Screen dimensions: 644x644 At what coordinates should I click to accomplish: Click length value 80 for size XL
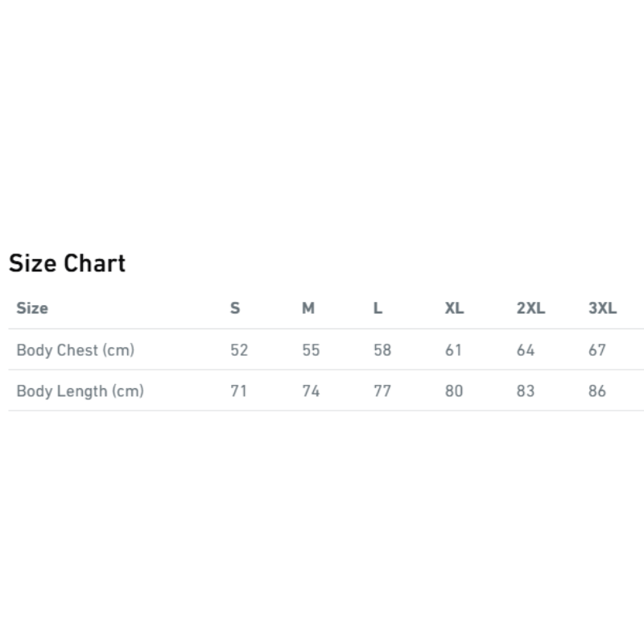[454, 391]
